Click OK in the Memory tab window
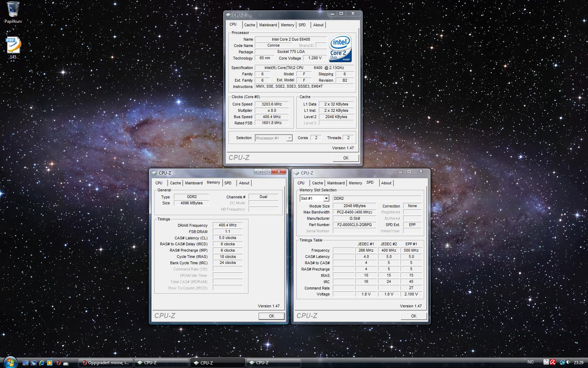The height and width of the screenshot is (368, 588). click(x=272, y=316)
